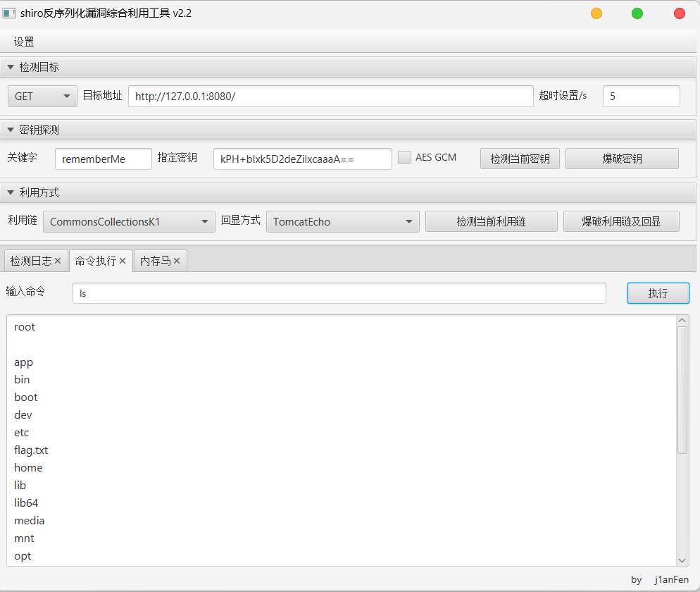The width and height of the screenshot is (700, 592).
Task: Open the CommonsCollectionsK1 gadget chain dropdown
Action: [x=129, y=221]
